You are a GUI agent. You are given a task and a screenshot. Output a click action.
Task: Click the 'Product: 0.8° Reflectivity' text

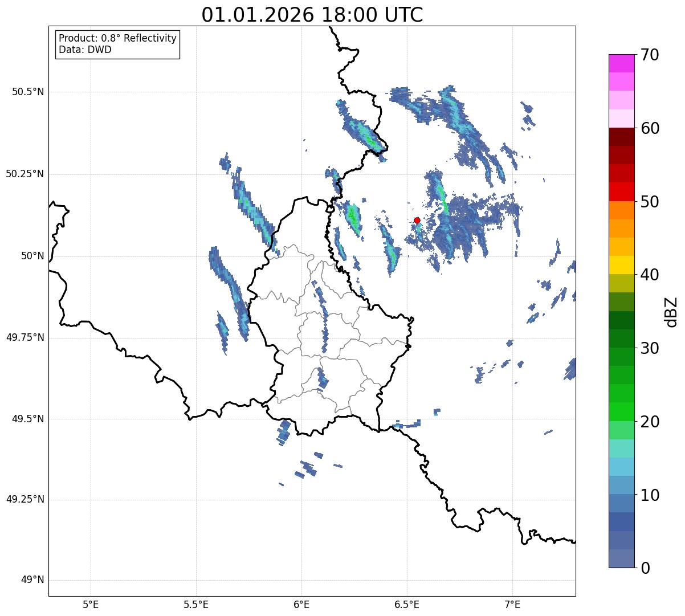click(118, 38)
